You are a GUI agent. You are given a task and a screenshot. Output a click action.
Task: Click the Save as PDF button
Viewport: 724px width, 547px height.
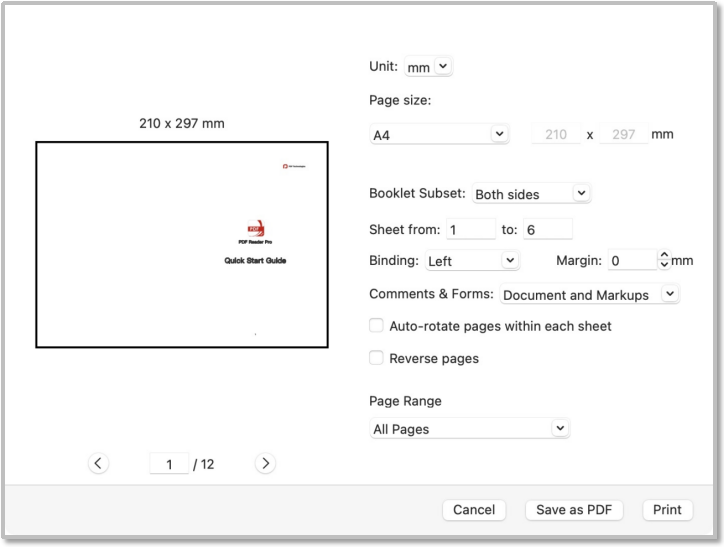coord(574,510)
